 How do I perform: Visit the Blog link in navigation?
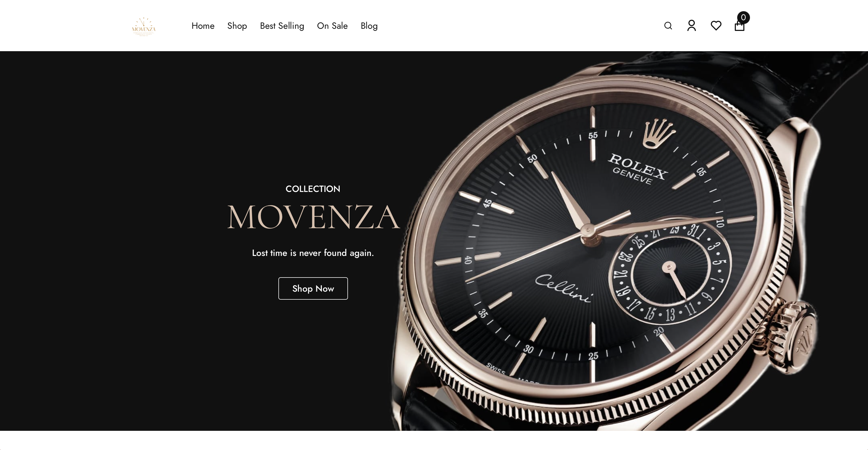coord(369,26)
